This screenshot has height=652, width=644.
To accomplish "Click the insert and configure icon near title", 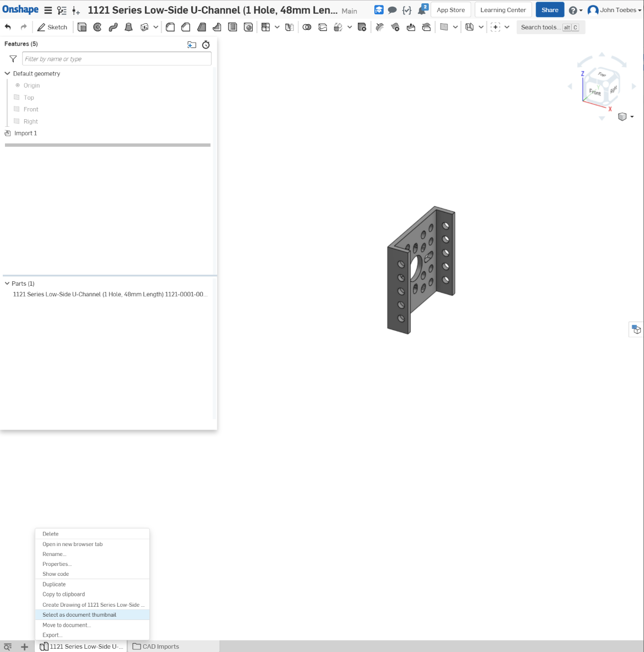I will pyautogui.click(x=76, y=10).
